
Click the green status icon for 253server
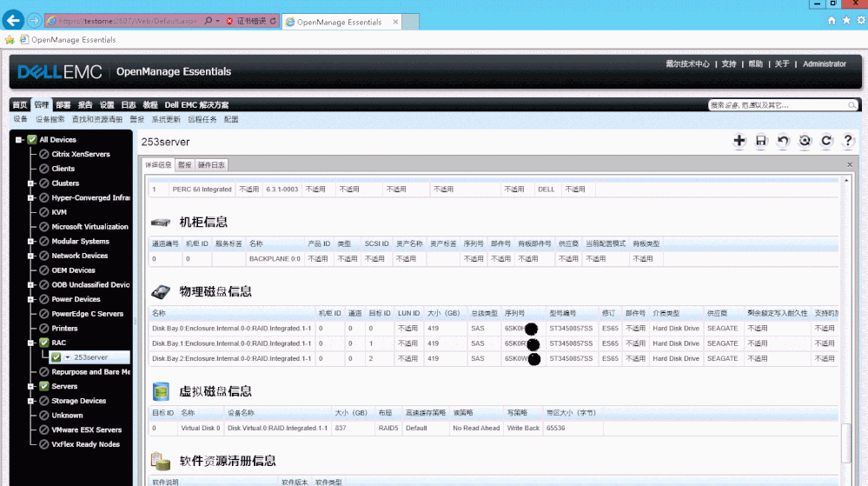tap(56, 357)
